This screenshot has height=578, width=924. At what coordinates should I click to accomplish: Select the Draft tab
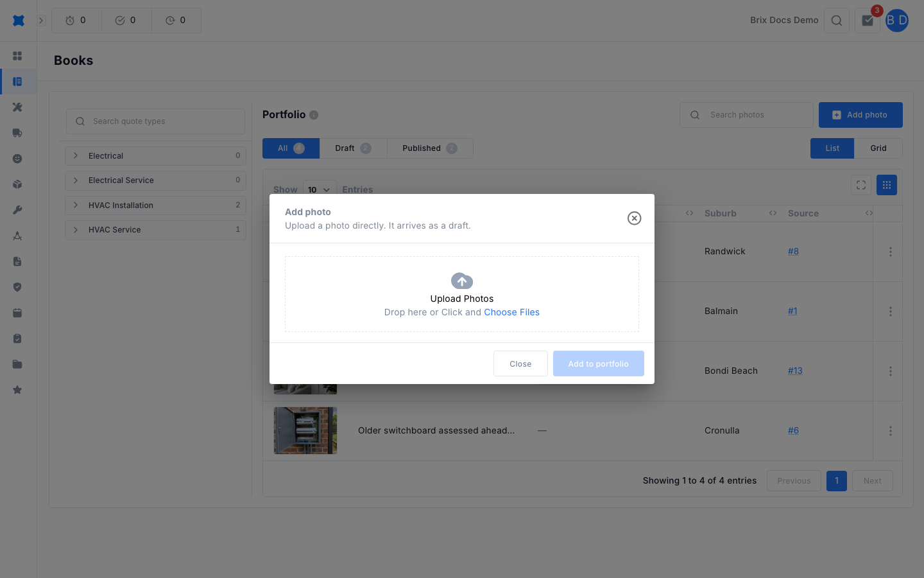[353, 148]
